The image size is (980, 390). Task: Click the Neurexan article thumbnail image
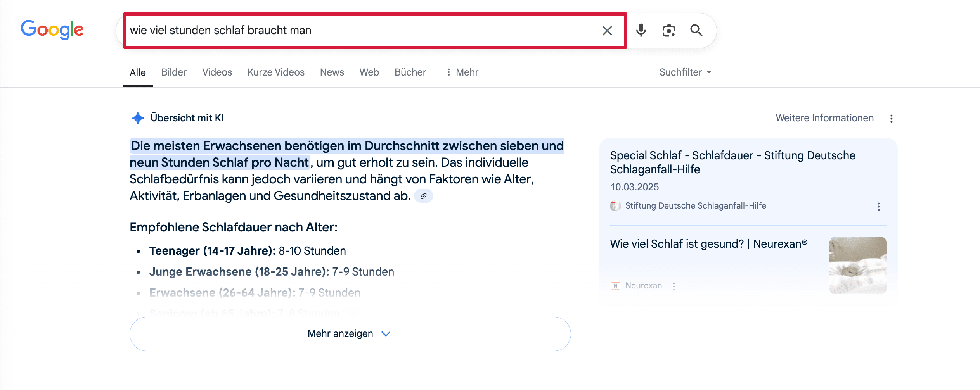[x=858, y=265]
